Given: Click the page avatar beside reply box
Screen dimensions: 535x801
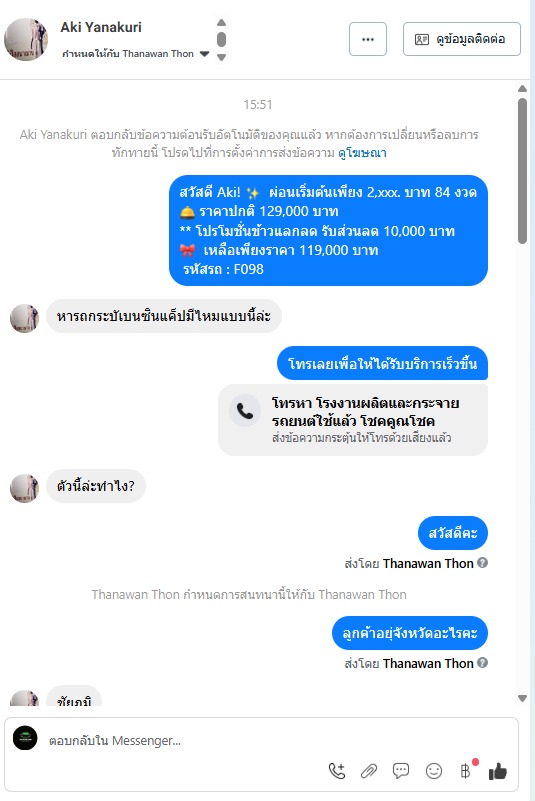Looking at the screenshot, I should tap(25, 738).
